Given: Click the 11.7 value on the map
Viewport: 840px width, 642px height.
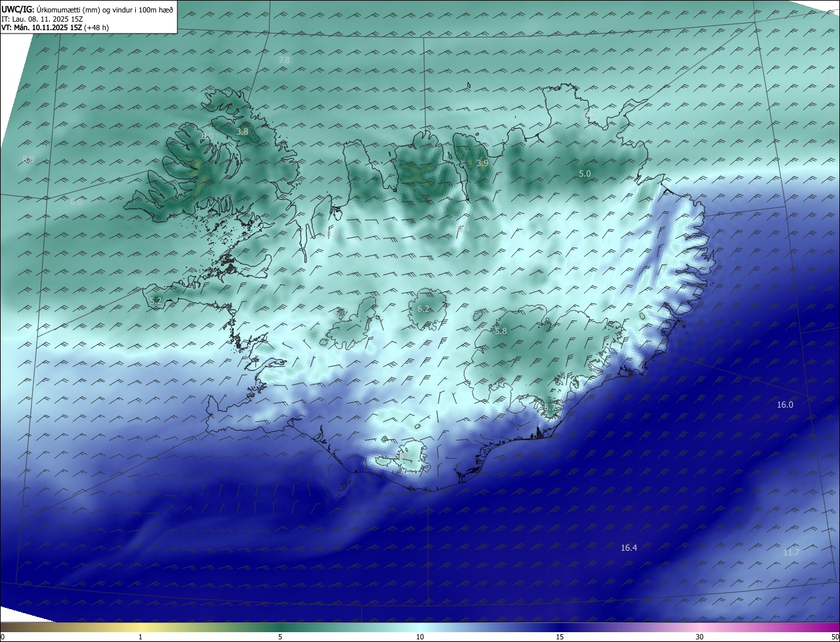Looking at the screenshot, I should coord(791,552).
